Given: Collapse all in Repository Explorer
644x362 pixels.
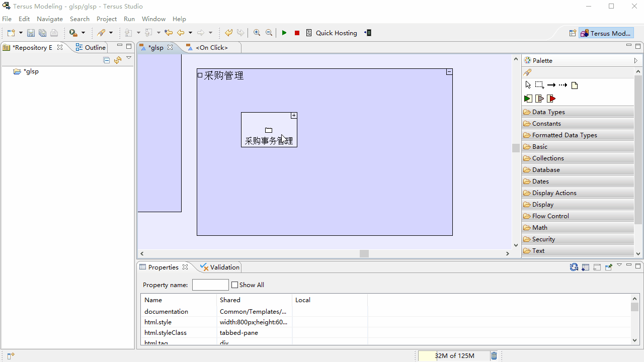Looking at the screenshot, I should pos(106,60).
